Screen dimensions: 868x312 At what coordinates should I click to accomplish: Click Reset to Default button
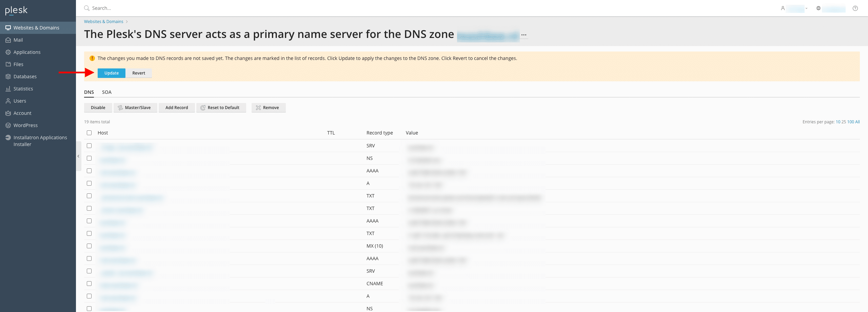point(221,108)
